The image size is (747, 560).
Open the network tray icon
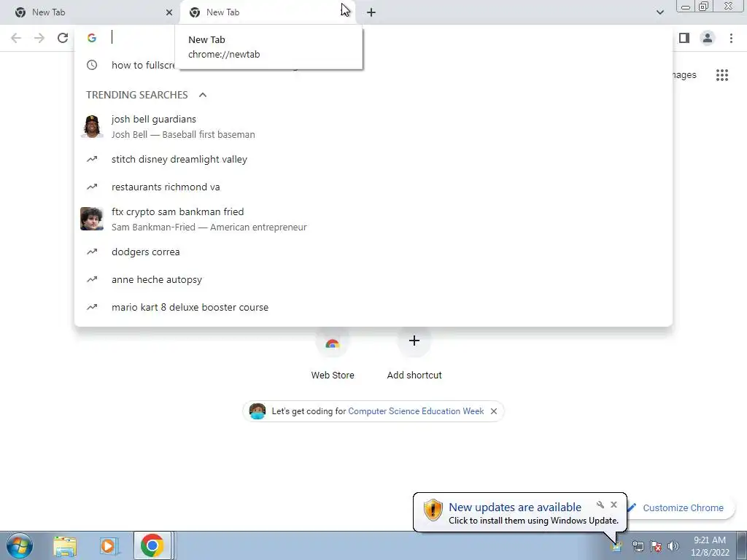pos(638,547)
